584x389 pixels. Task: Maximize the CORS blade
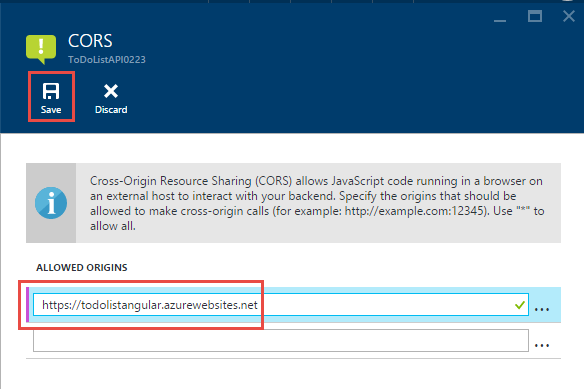(x=535, y=16)
